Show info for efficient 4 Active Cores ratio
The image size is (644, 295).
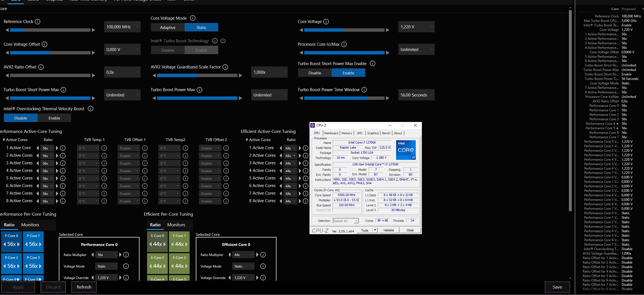pyautogui.click(x=306, y=171)
